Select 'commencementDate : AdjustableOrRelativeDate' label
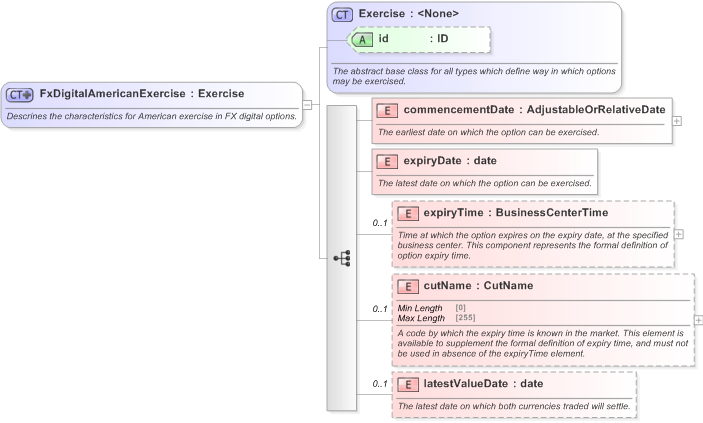This screenshot has width=703, height=423. (534, 110)
